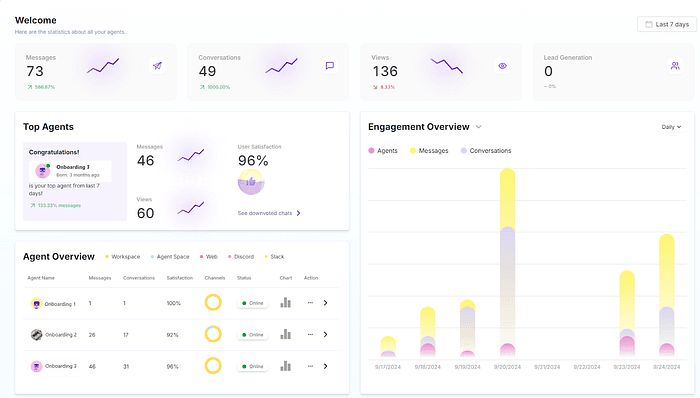Click Onboarding 1 channels donut chart
The image size is (700, 398).
click(x=213, y=302)
